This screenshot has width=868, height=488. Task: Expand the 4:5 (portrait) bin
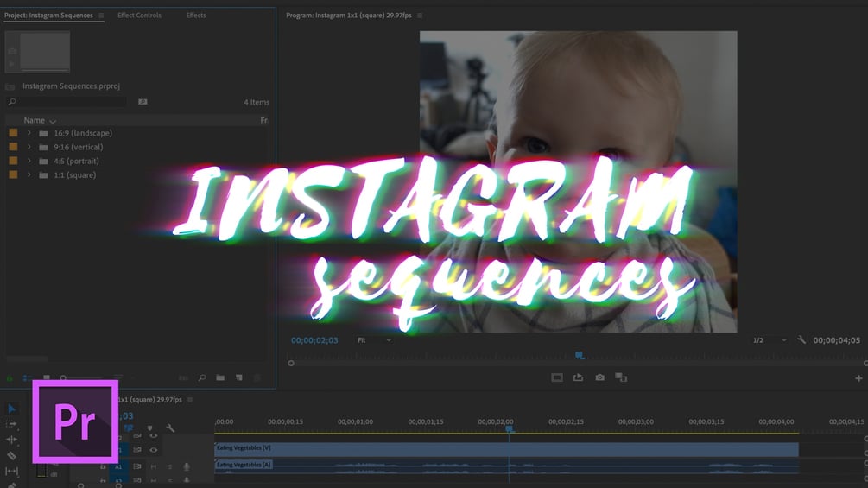(x=29, y=161)
